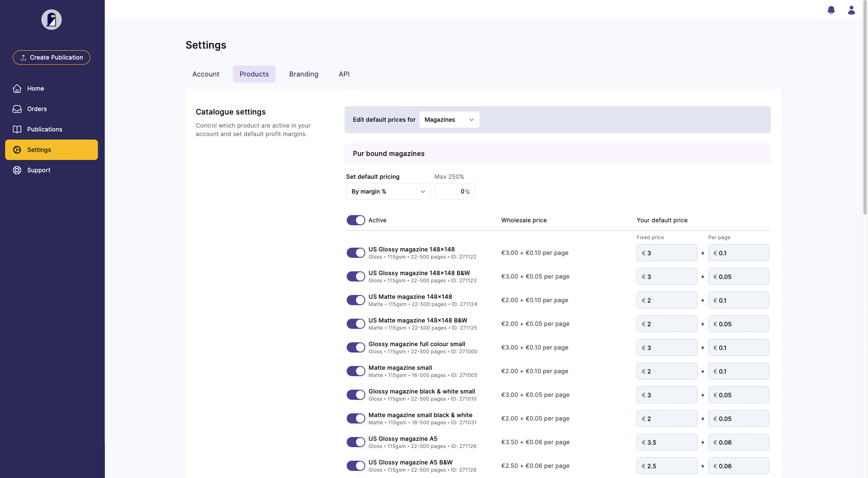Edit fixed price for US Glossy 148×148 B&W

coord(667,276)
